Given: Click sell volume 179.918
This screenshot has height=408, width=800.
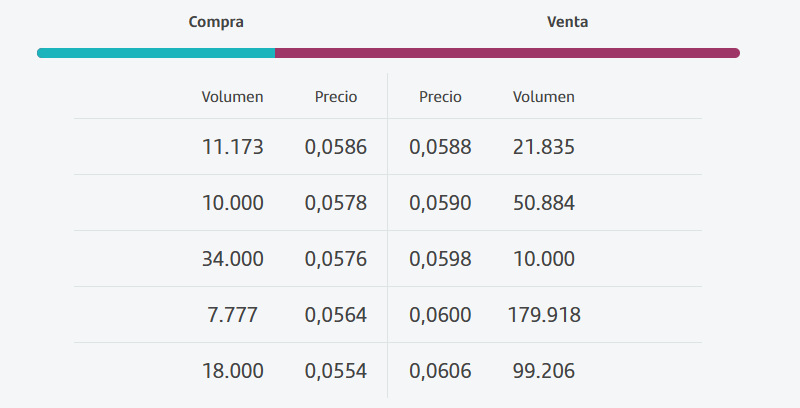Looking at the screenshot, I should click(544, 315).
